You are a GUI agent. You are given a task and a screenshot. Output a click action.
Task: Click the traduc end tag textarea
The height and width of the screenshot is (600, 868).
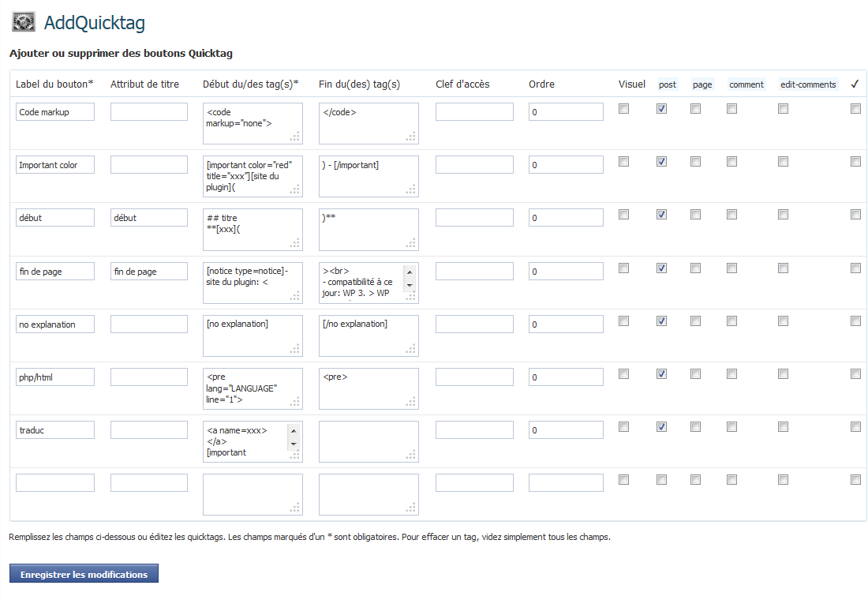369,441
